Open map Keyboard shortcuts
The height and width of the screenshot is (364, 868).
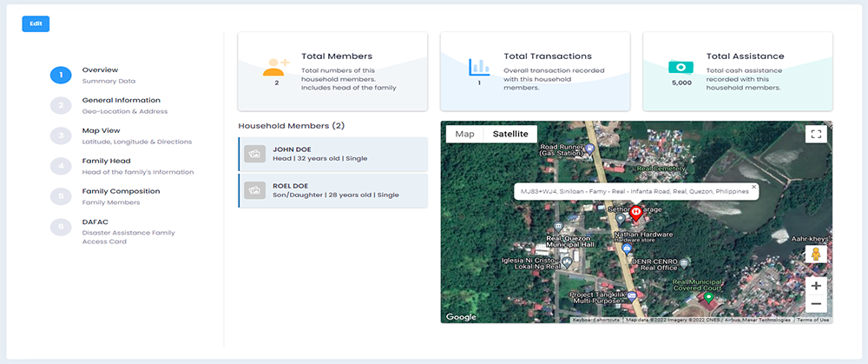[x=595, y=321]
